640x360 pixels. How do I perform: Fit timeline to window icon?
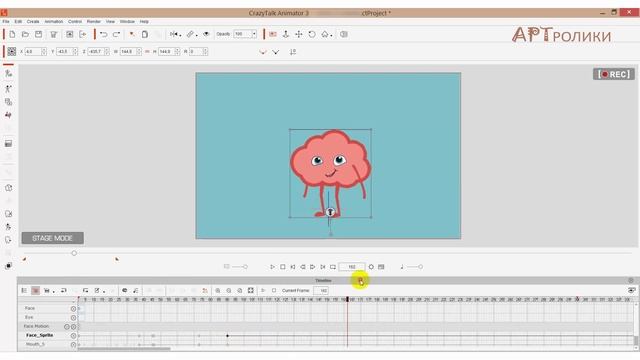click(251, 290)
